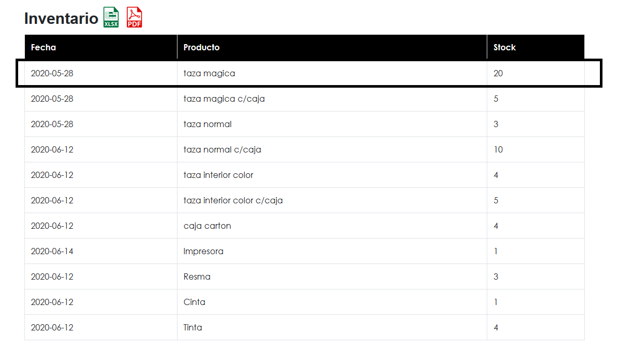
Task: Click the Fecha column header
Action: point(101,47)
